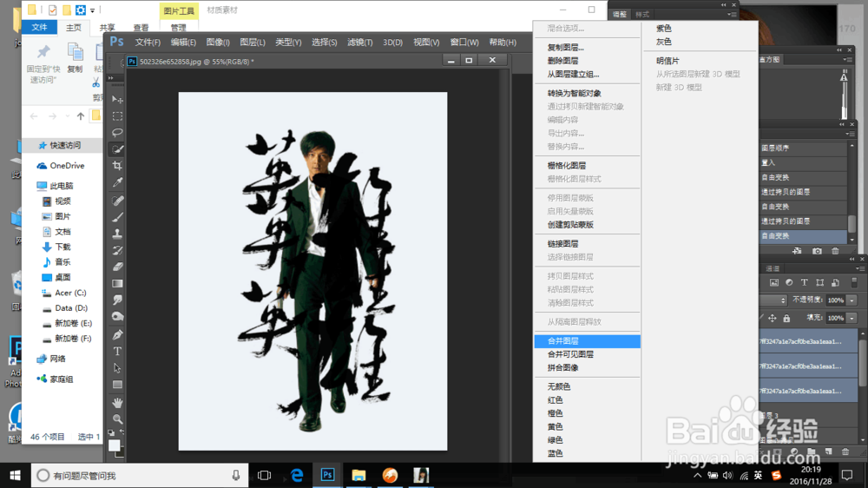Open the layer opacity dropdown arrow
This screenshot has height=488, width=868.
pyautogui.click(x=852, y=300)
